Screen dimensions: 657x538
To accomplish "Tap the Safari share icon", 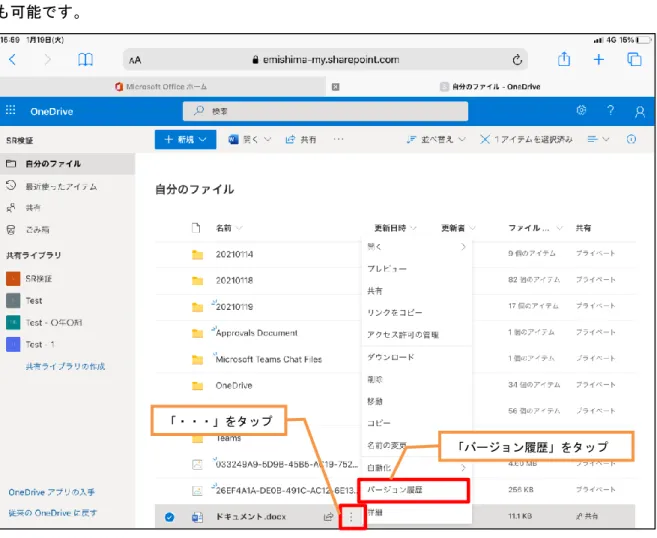I will (564, 59).
